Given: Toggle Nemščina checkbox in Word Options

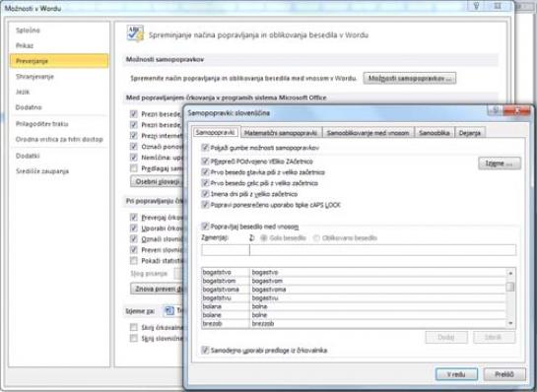Looking at the screenshot, I should click(x=134, y=158).
